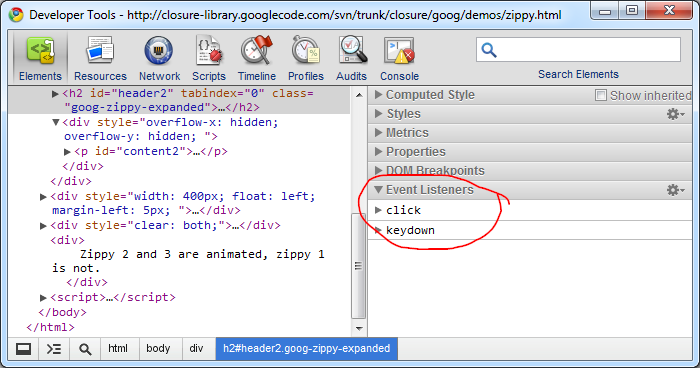Select h2#header2.goog-zippy-expanded breadcrumb
700x368 pixels.
pyautogui.click(x=307, y=349)
